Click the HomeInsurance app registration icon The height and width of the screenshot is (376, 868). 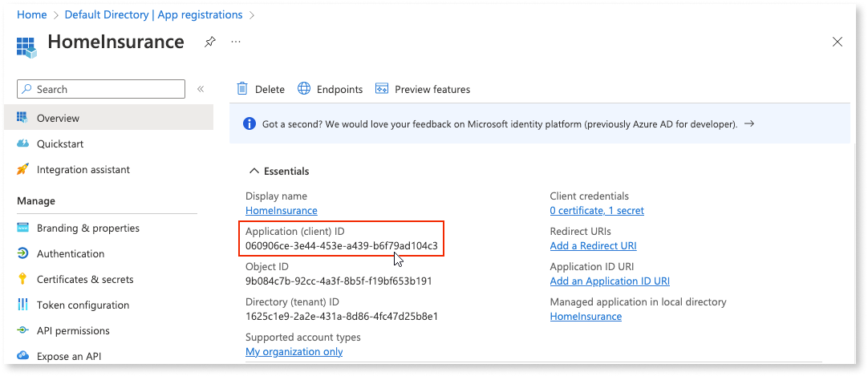click(26, 47)
